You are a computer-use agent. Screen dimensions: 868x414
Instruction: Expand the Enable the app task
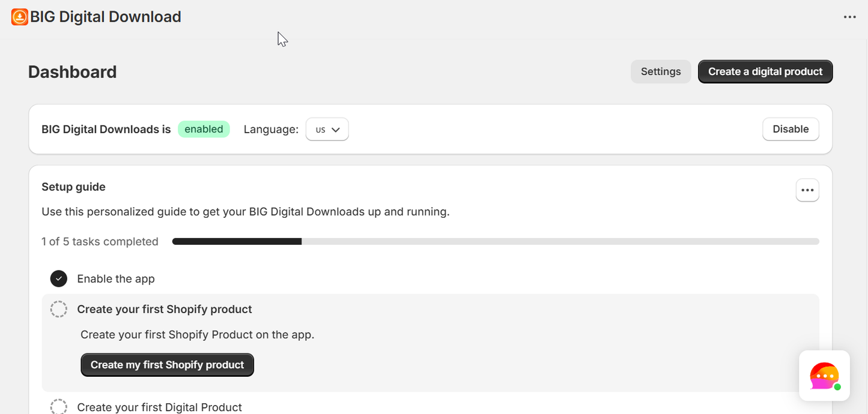click(x=116, y=278)
